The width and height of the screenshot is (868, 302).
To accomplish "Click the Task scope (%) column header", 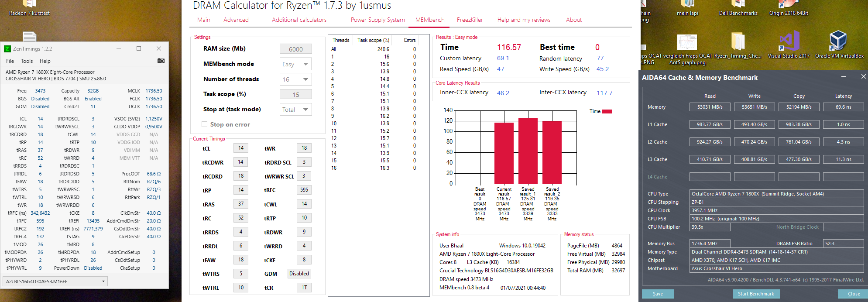I will pos(373,40).
